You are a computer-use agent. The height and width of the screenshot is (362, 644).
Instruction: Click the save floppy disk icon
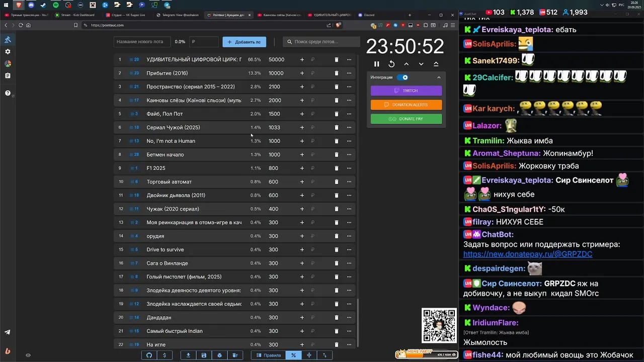[204, 355]
